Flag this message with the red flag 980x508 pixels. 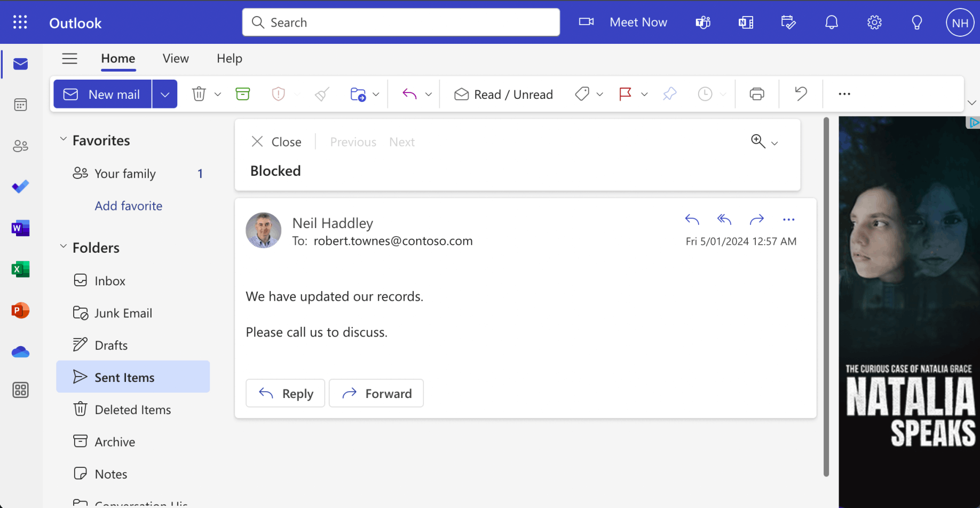click(625, 94)
